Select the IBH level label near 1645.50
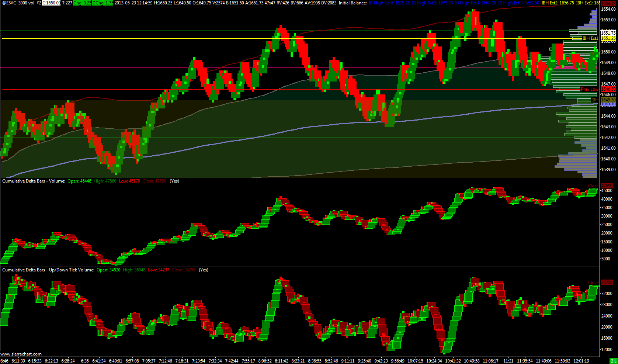 coord(595,100)
